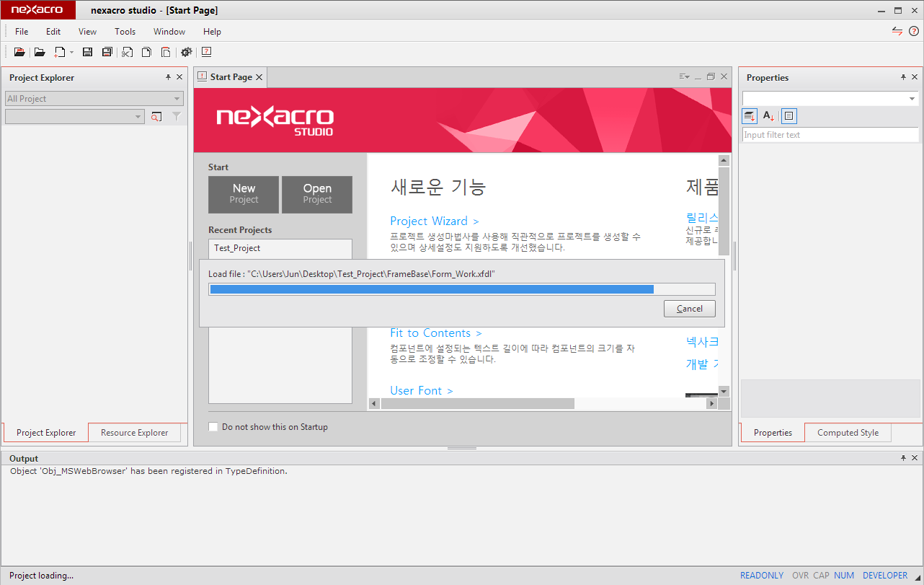Click the Paste toolbar icon

[x=166, y=52]
